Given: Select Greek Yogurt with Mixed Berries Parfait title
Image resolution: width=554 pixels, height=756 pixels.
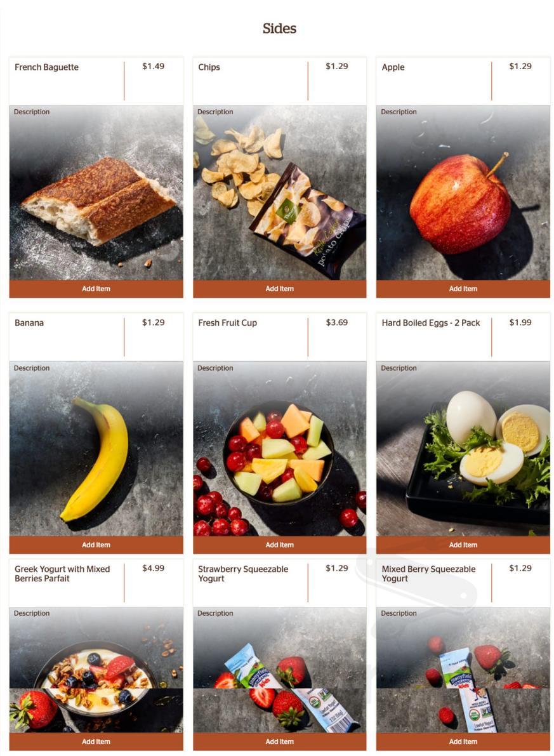Looking at the screenshot, I should 62,574.
